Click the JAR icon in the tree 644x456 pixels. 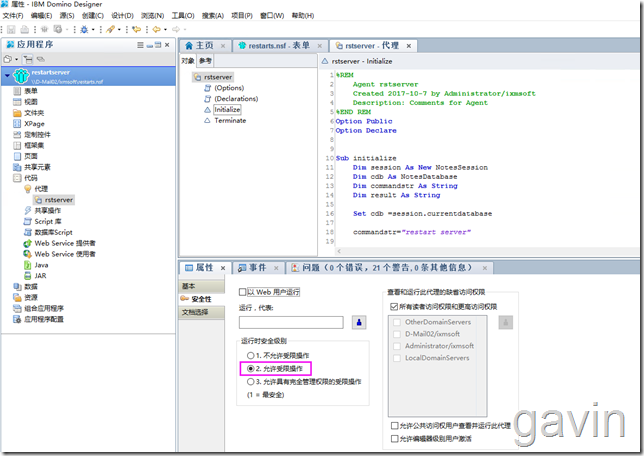[28, 276]
